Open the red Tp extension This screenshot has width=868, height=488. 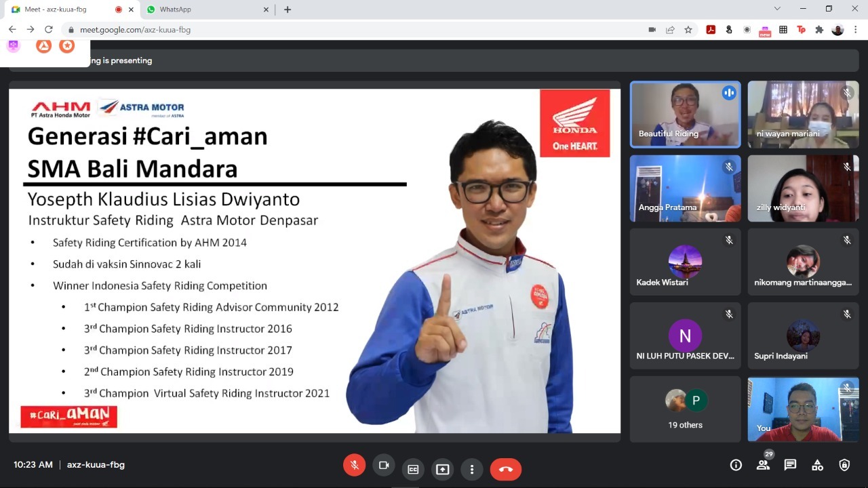coord(802,30)
